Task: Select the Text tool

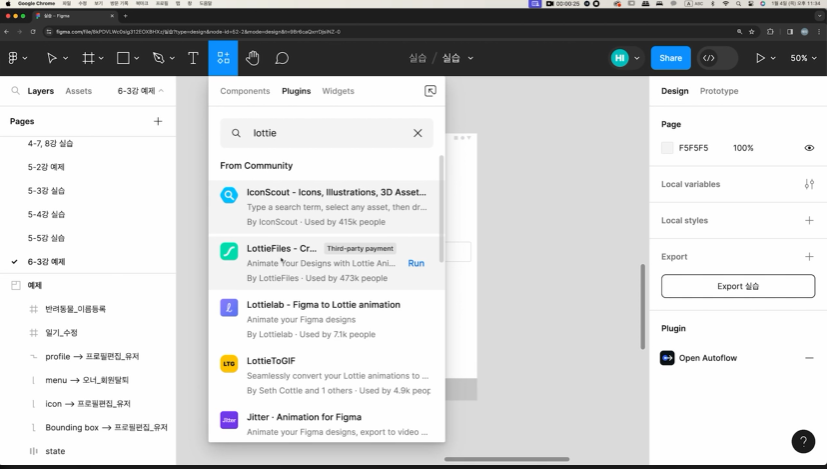Action: [x=193, y=58]
